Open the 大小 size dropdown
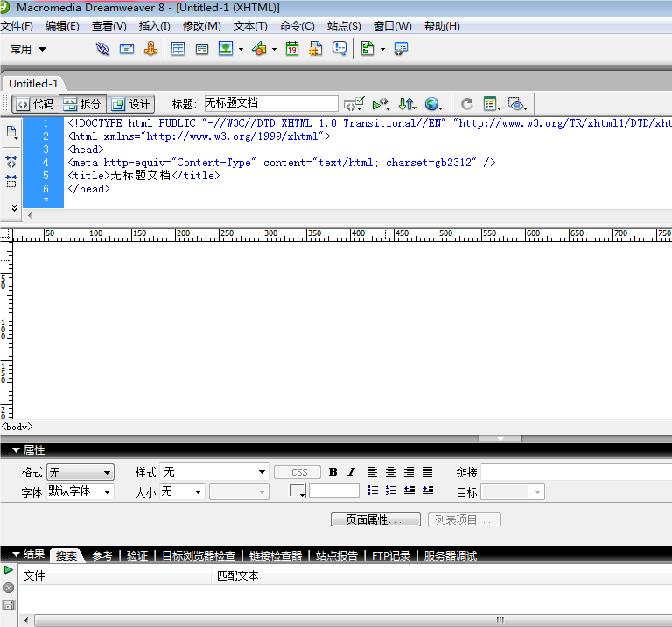This screenshot has height=627, width=672. [182, 491]
